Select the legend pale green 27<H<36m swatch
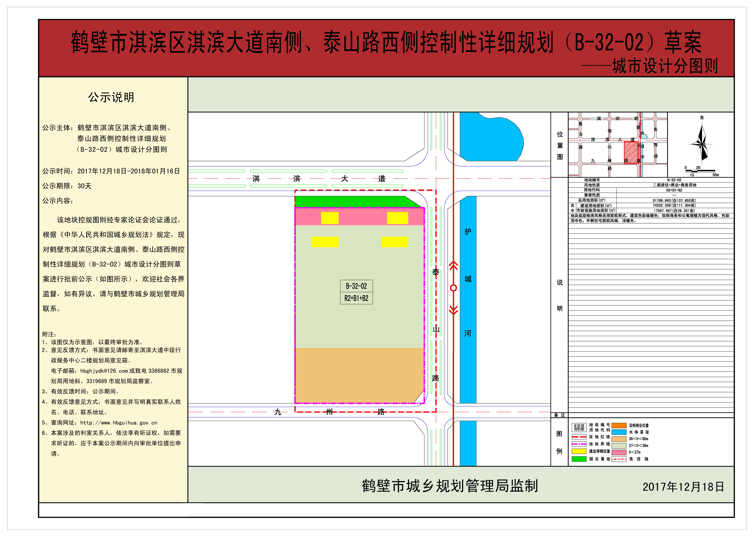 [x=619, y=446]
